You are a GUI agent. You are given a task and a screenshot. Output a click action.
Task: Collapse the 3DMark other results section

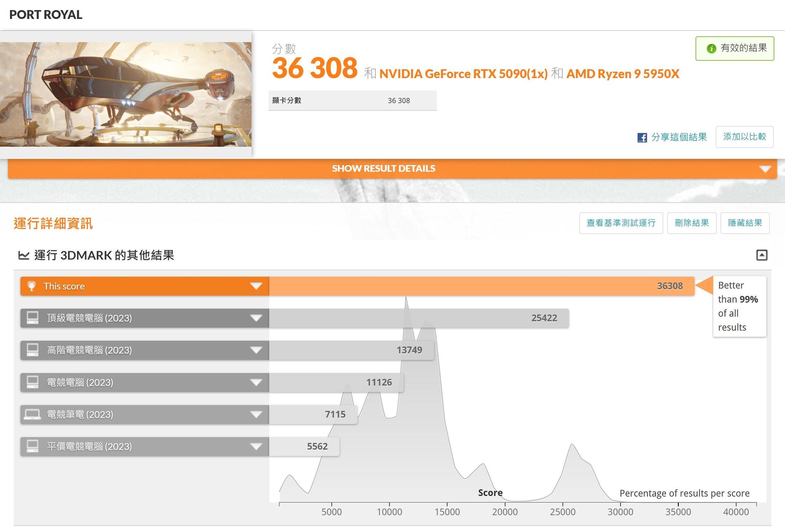click(761, 255)
